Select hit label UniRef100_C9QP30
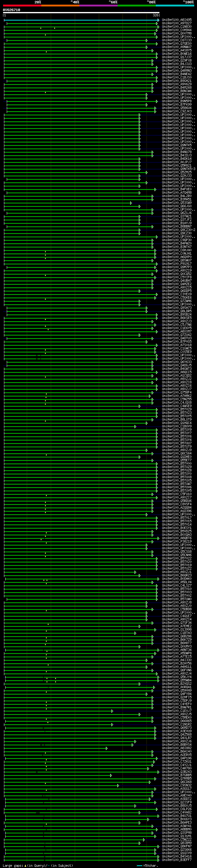 (x=177, y=240)
